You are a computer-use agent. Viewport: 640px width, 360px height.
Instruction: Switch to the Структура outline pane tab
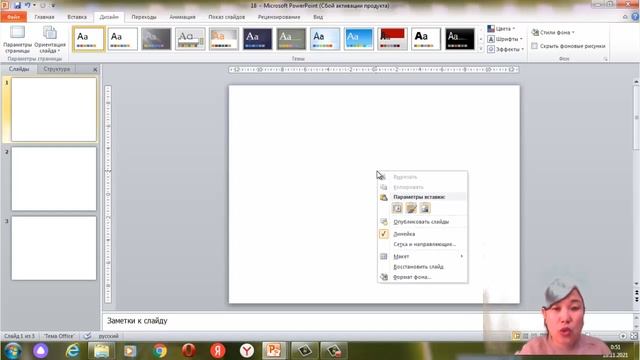(57, 69)
